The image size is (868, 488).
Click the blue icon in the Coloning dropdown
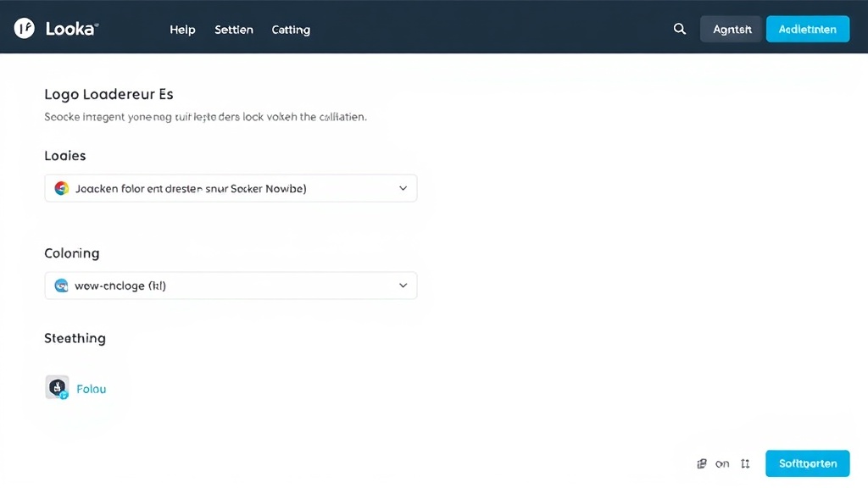coord(61,286)
